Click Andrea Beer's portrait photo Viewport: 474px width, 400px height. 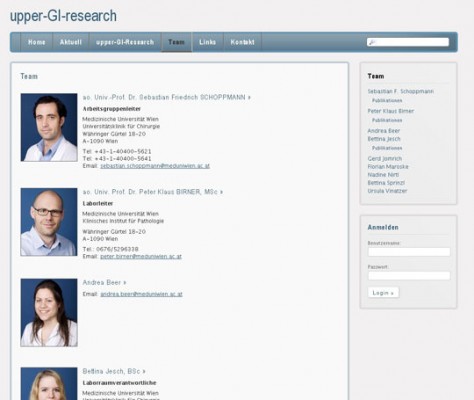pyautogui.click(x=49, y=313)
